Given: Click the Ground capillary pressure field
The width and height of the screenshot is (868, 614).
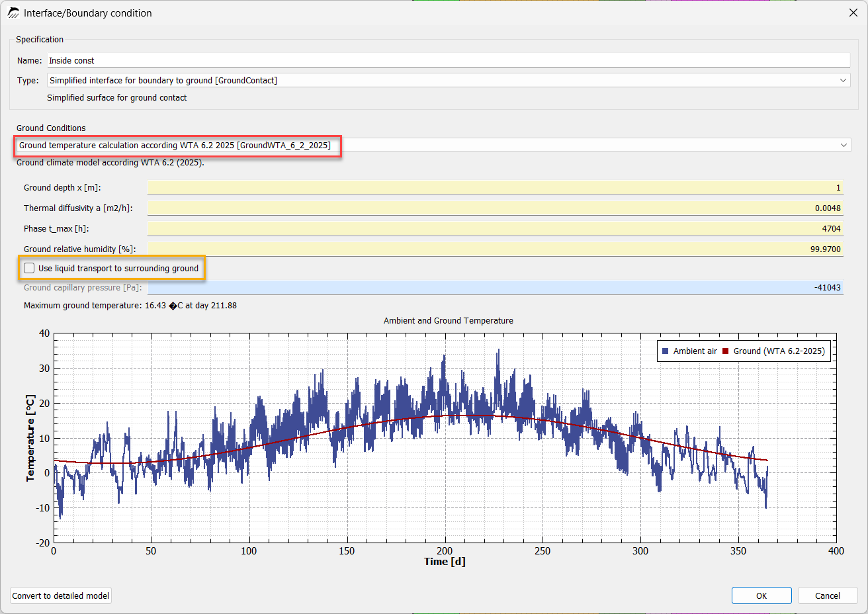Looking at the screenshot, I should (x=496, y=288).
